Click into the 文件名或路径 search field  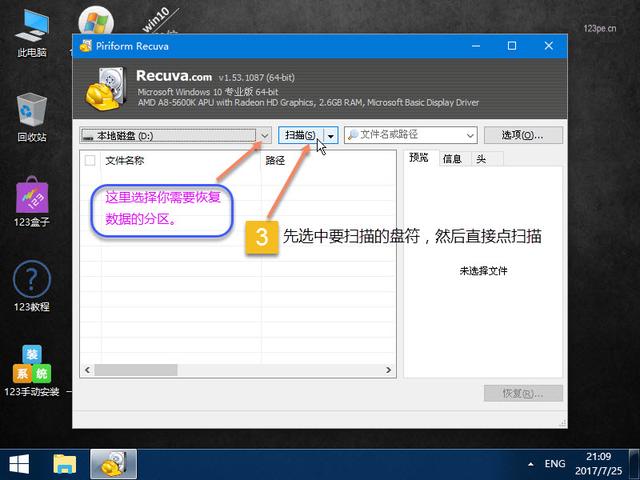[404, 135]
